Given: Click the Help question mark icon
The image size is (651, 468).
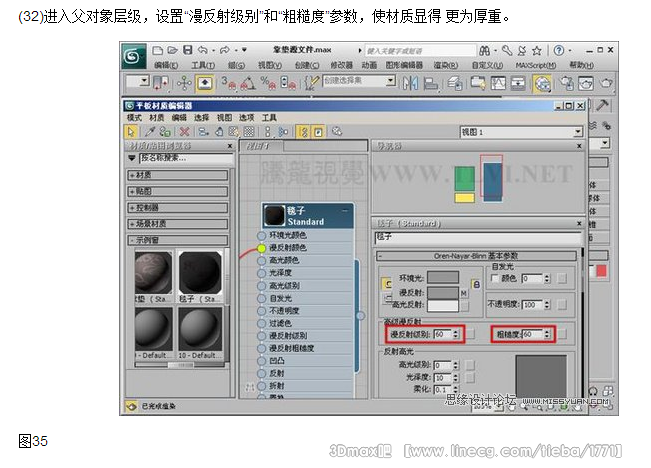Looking at the screenshot, I should [x=559, y=50].
